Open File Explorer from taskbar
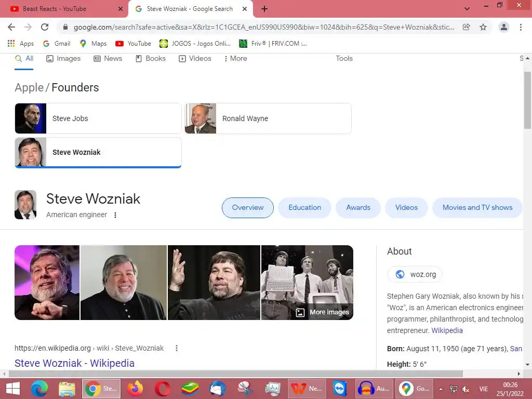 67,389
